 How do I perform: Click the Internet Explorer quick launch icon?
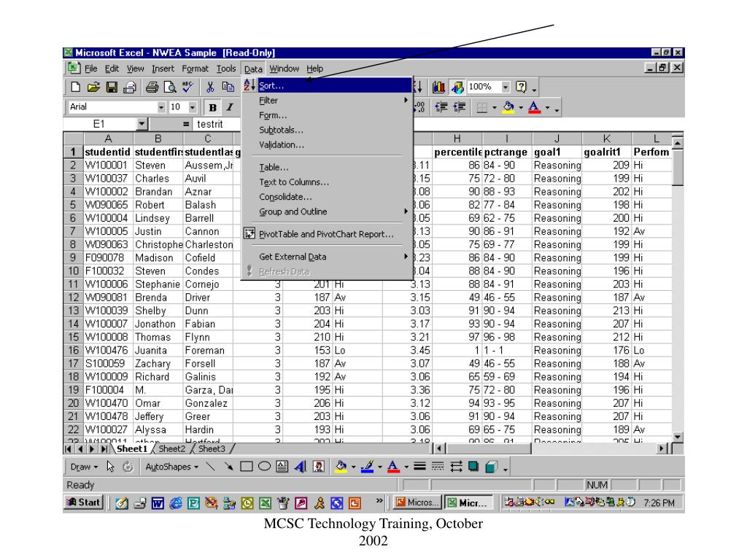[176, 503]
